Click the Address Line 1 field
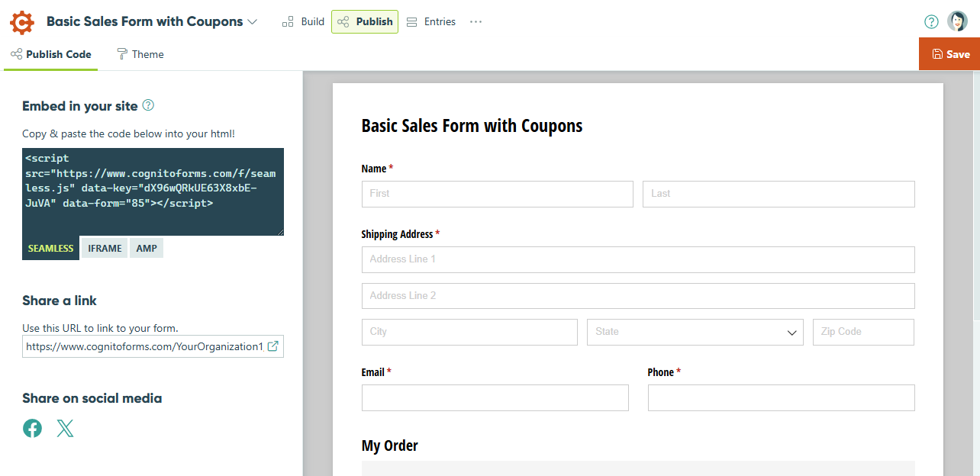The height and width of the screenshot is (476, 980). coord(638,259)
